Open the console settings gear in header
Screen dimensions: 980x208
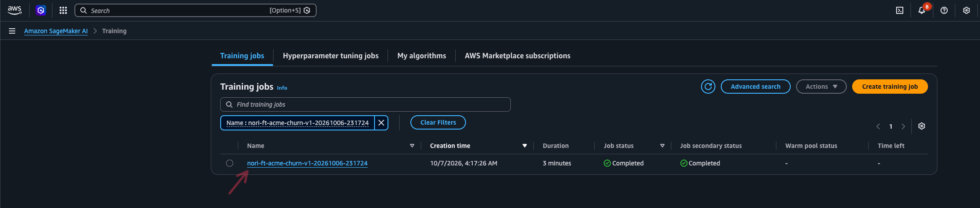pos(967,10)
